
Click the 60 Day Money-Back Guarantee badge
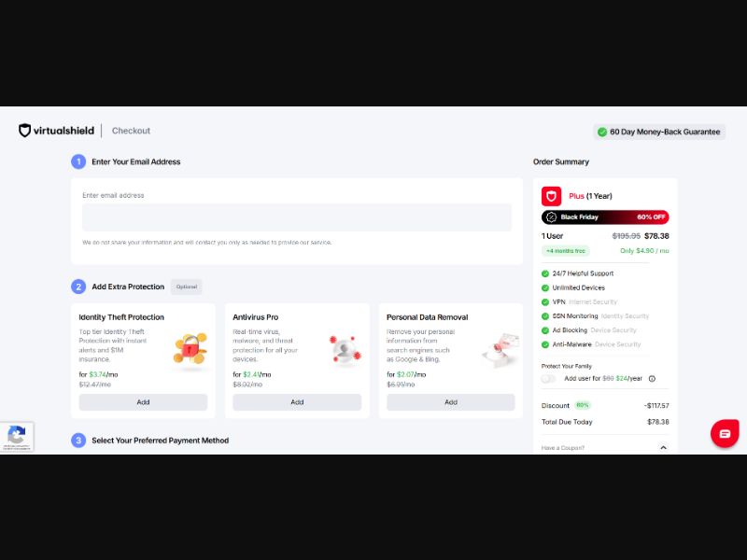pyautogui.click(x=659, y=132)
